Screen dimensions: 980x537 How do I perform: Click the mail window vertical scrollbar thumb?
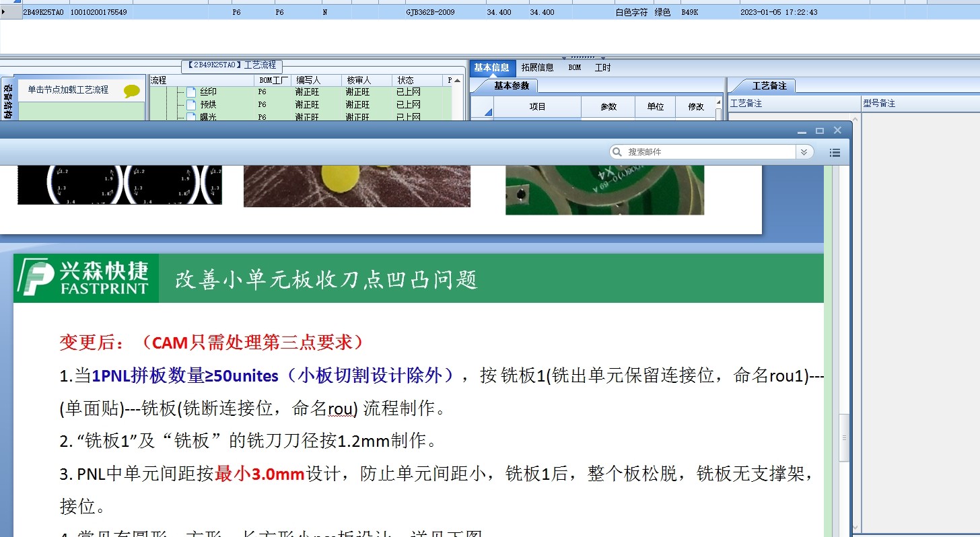tap(844, 437)
